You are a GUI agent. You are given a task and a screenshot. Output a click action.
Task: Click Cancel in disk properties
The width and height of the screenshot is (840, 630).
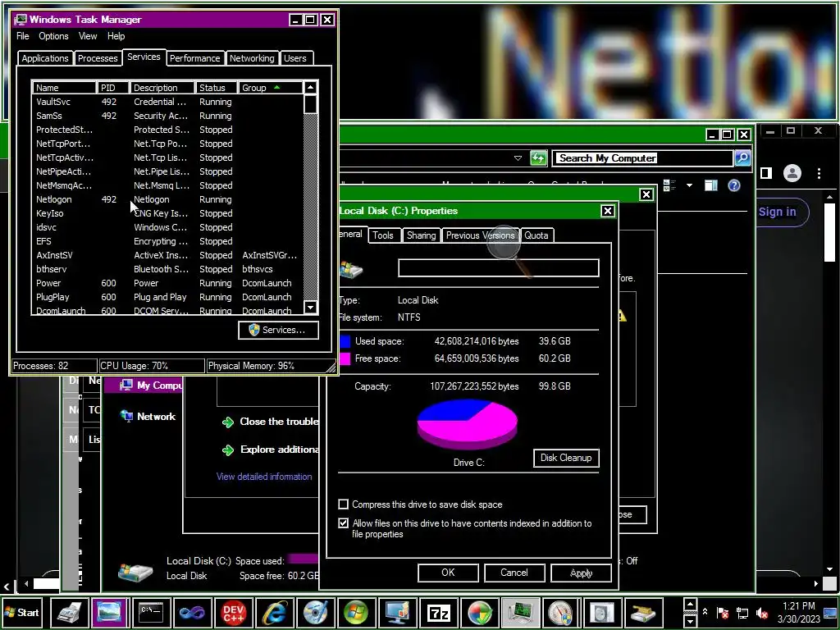[x=514, y=572]
